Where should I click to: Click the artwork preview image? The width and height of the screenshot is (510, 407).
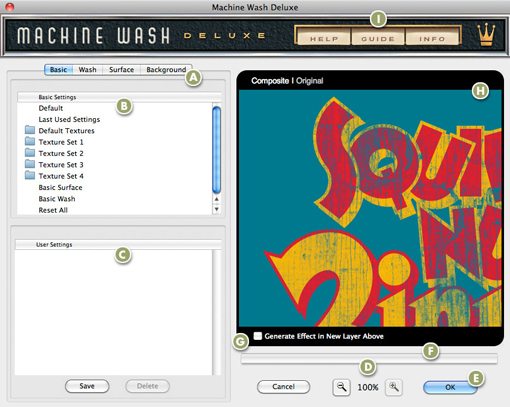(x=370, y=208)
